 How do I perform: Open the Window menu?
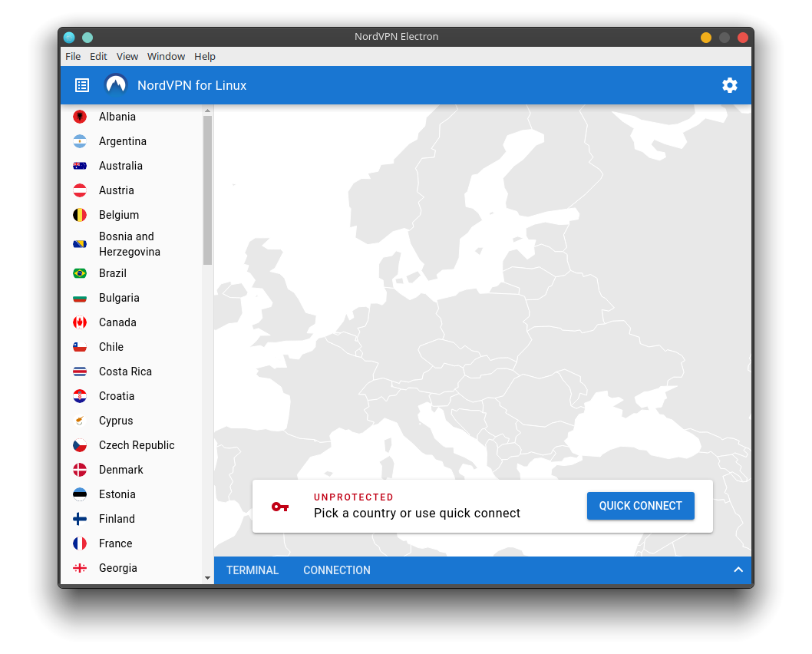point(166,57)
